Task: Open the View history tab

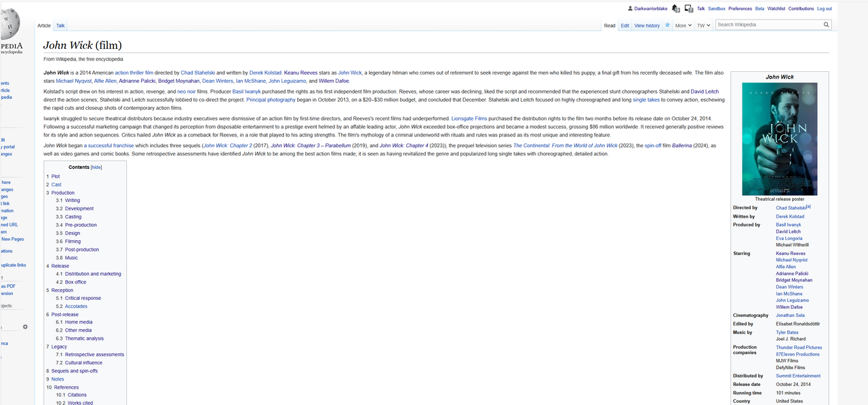Action: [x=647, y=26]
